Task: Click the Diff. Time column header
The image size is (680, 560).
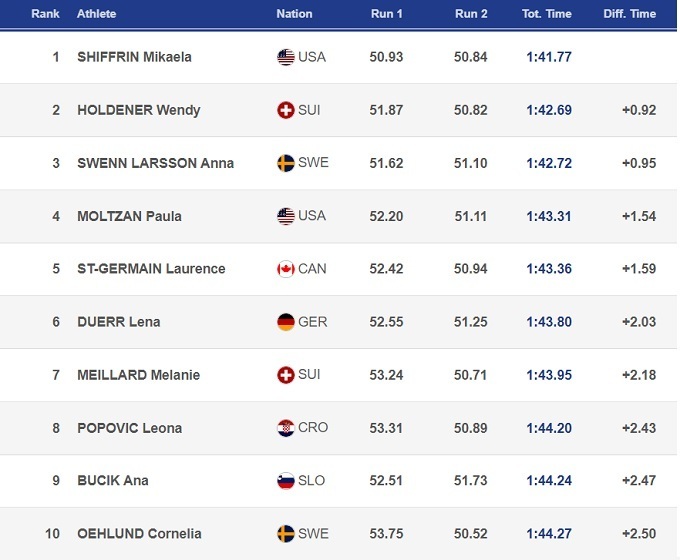Action: [x=630, y=14]
